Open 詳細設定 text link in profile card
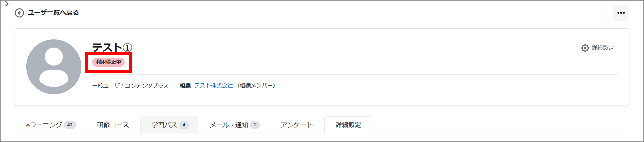Viewport: 644px width, 142px height. (x=603, y=48)
